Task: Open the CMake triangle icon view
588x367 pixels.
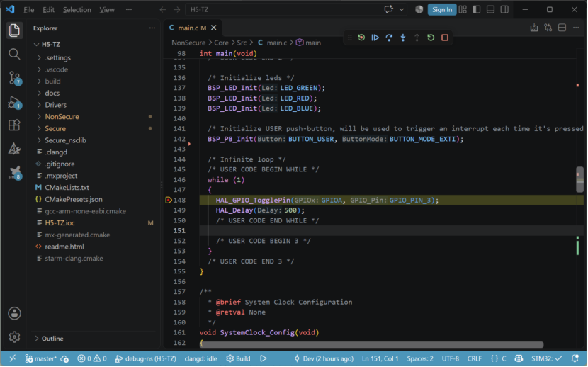Action: (14, 149)
